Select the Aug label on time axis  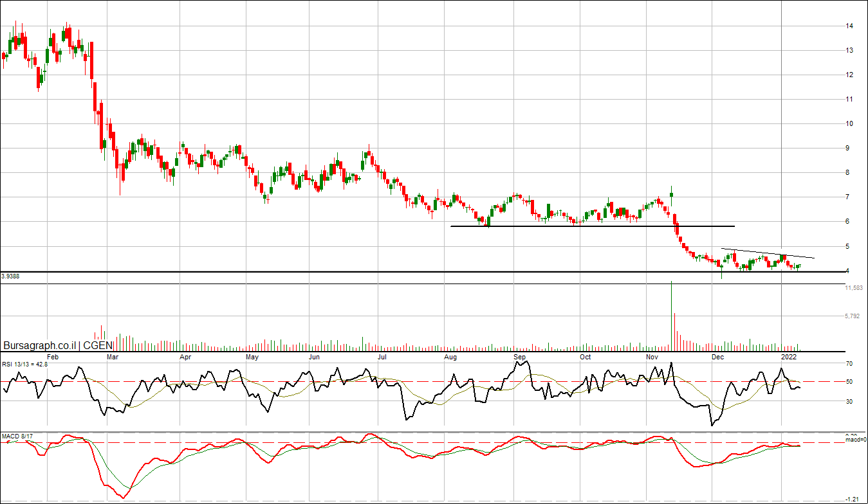(x=451, y=356)
